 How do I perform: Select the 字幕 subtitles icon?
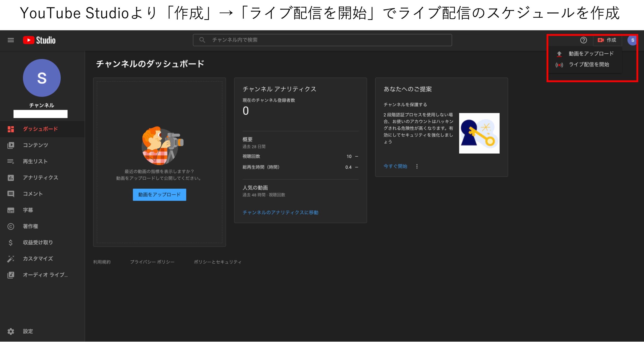click(11, 210)
